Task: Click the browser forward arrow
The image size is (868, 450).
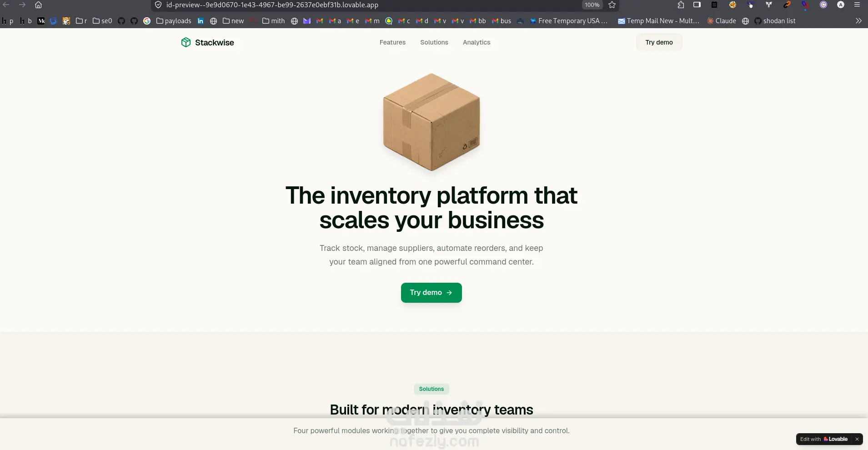Action: (x=22, y=5)
